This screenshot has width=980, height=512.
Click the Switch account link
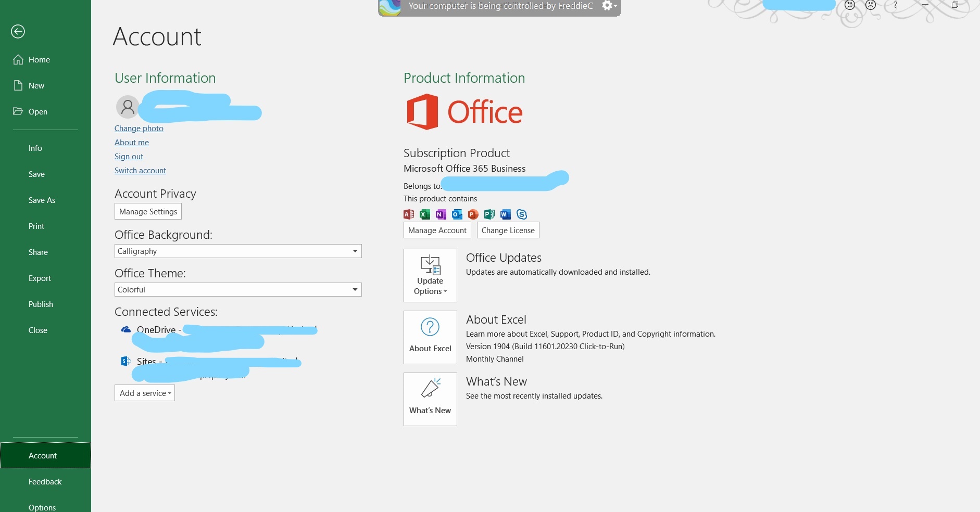pyautogui.click(x=140, y=171)
